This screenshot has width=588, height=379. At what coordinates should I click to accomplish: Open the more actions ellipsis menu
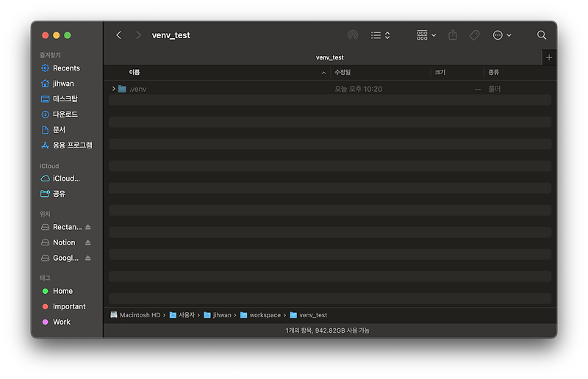click(502, 35)
